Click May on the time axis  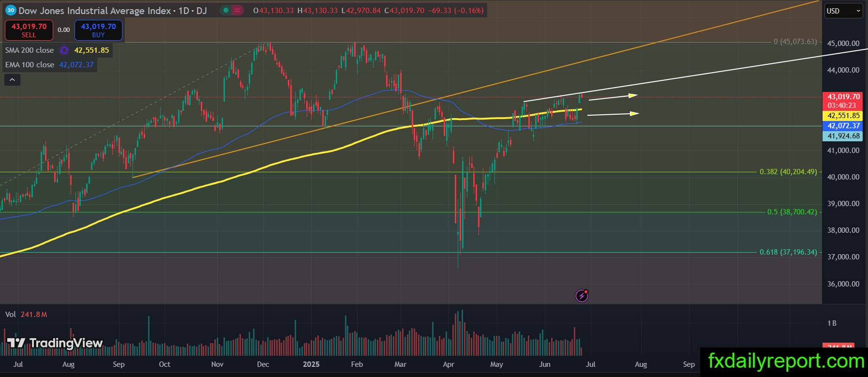pos(497,364)
